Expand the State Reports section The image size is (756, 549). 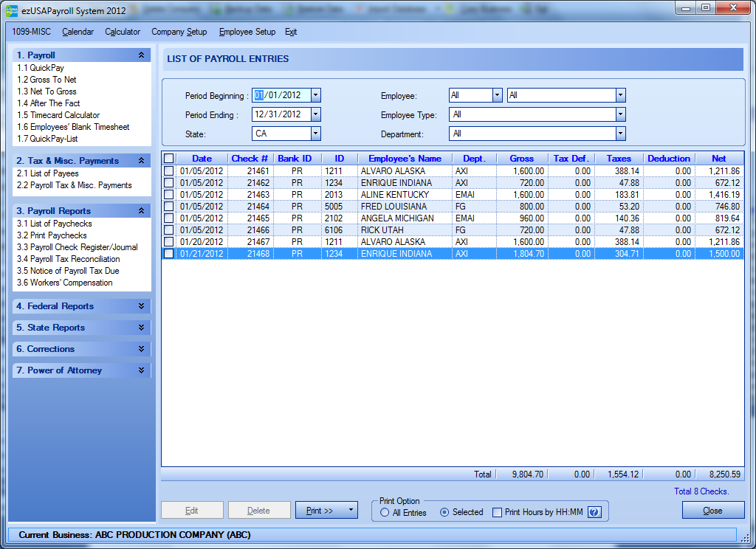[x=141, y=328]
